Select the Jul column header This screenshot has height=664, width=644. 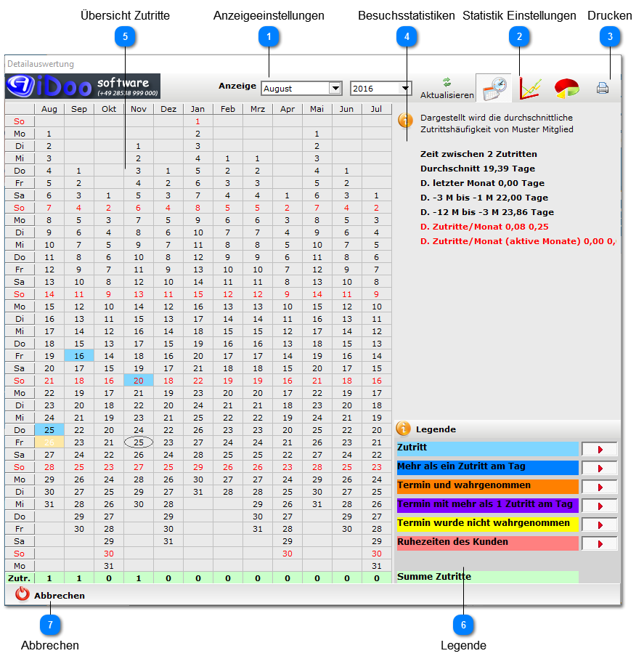point(377,109)
